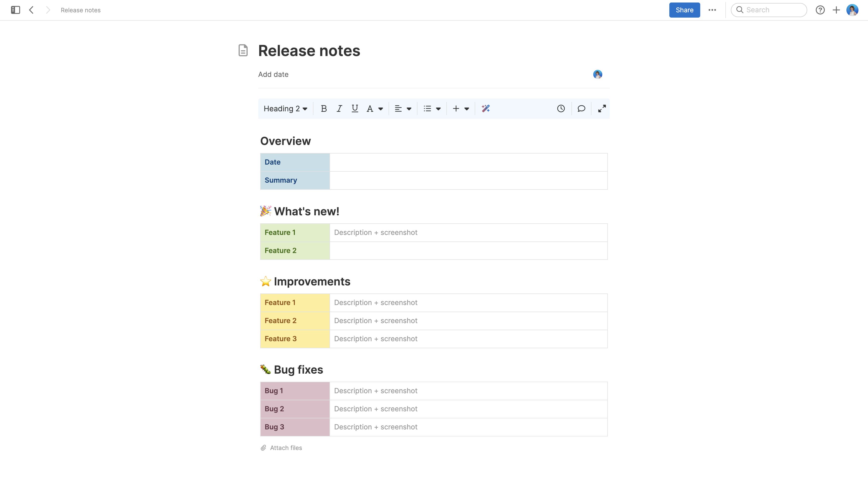View page version history via the clock icon

click(x=561, y=109)
